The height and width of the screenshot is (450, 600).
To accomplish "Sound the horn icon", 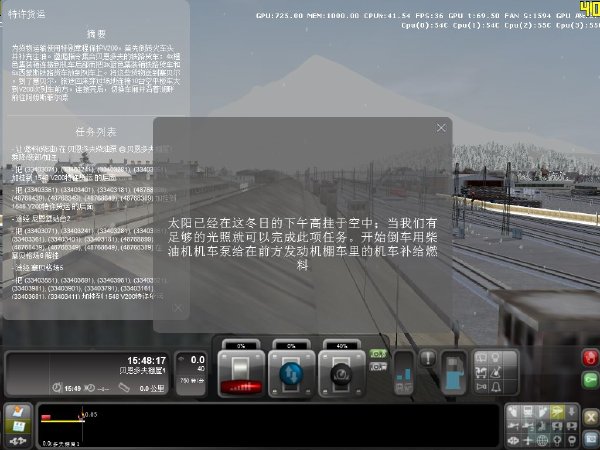I will coord(481,387).
